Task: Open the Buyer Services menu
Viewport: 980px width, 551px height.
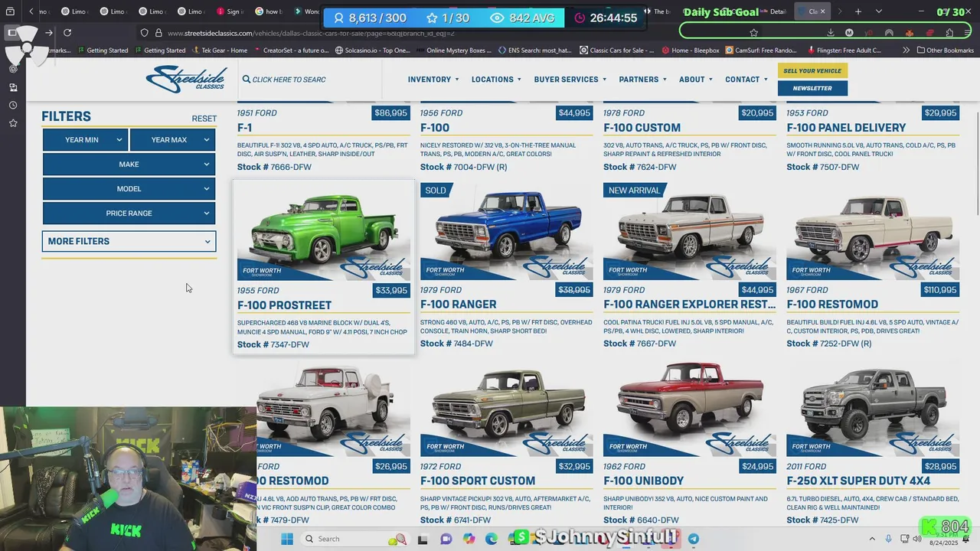Action: click(570, 80)
